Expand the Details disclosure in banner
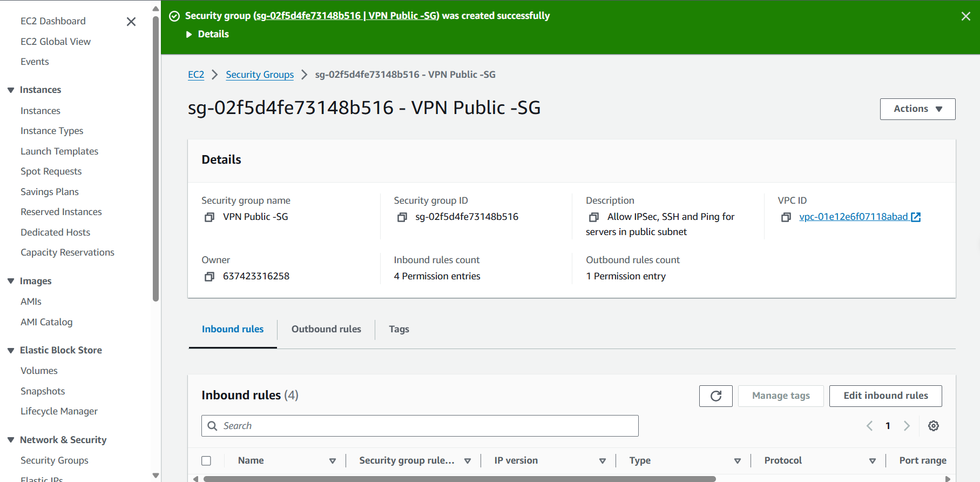 tap(207, 34)
